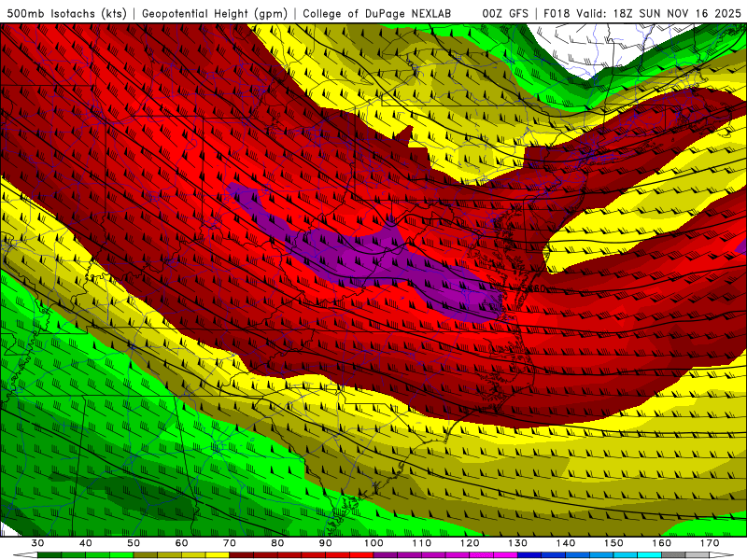Click the 5460 height contour label
Viewport: 747px width, 560px height.
(531, 288)
